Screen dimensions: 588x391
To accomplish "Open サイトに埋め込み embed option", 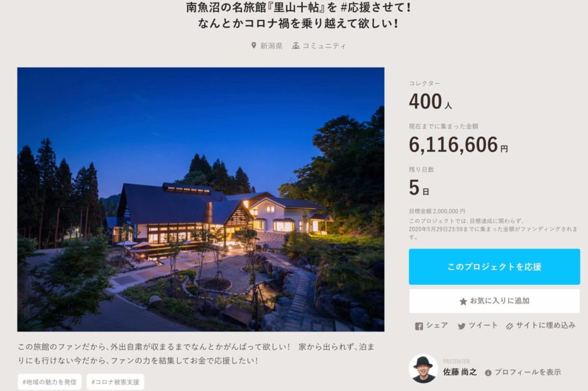I will click(545, 325).
